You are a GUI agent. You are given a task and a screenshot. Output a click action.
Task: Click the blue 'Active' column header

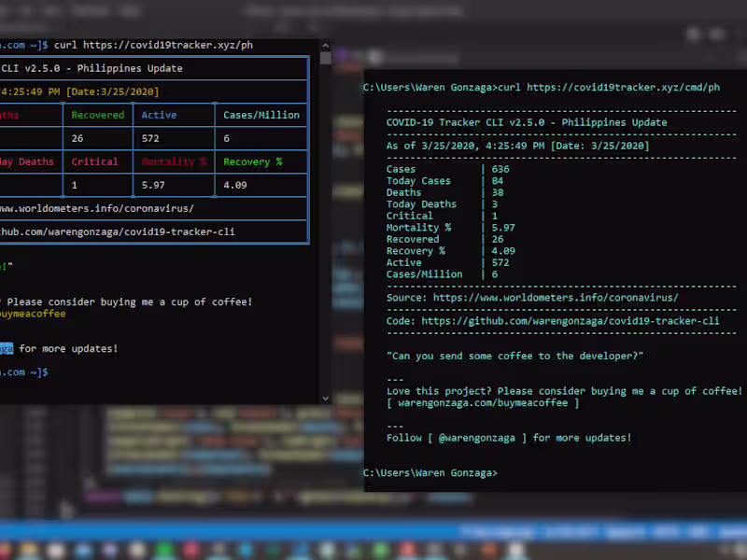tap(159, 115)
